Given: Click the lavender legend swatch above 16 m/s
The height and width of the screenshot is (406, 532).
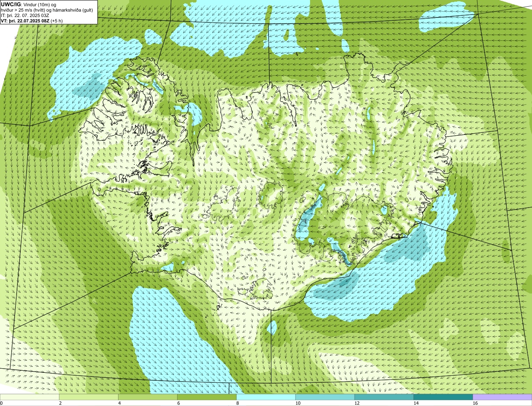Looking at the screenshot, I should tap(502, 397).
